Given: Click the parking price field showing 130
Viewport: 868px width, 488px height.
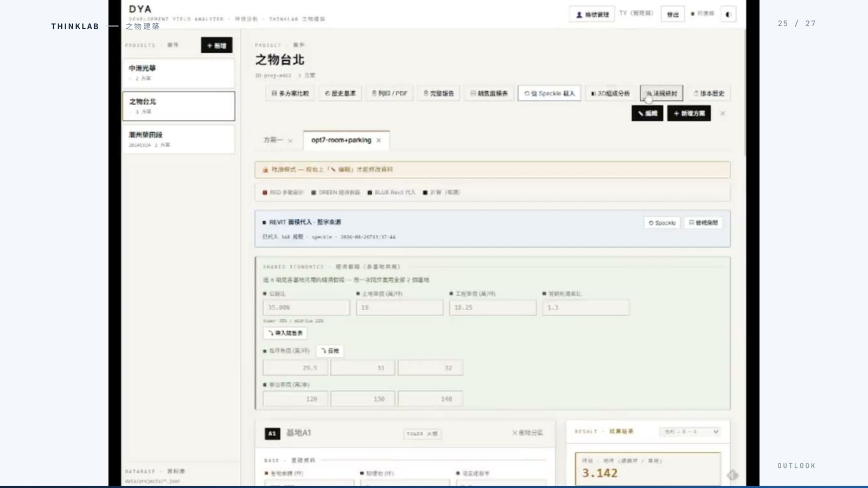Looking at the screenshot, I should click(363, 399).
